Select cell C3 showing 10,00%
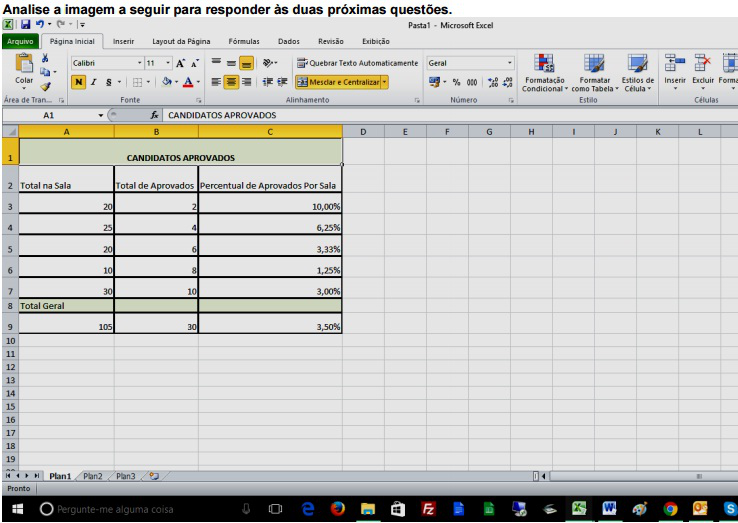The height and width of the screenshot is (523, 738). [270, 205]
